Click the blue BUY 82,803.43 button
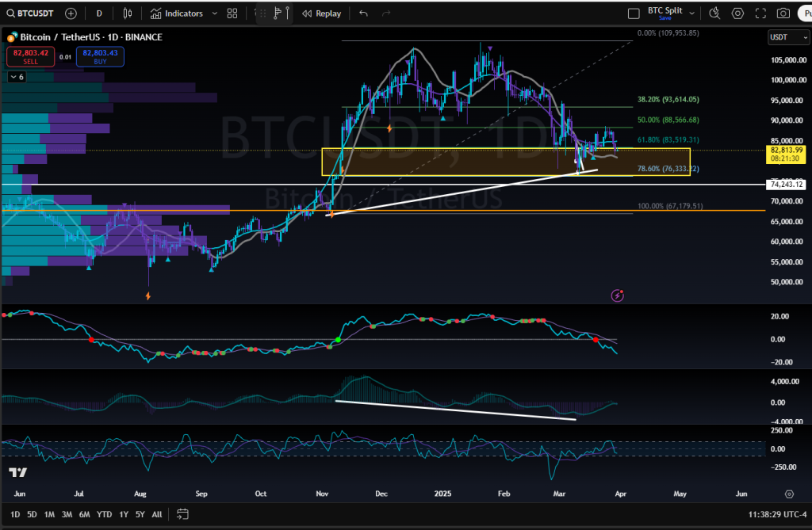 pos(100,56)
